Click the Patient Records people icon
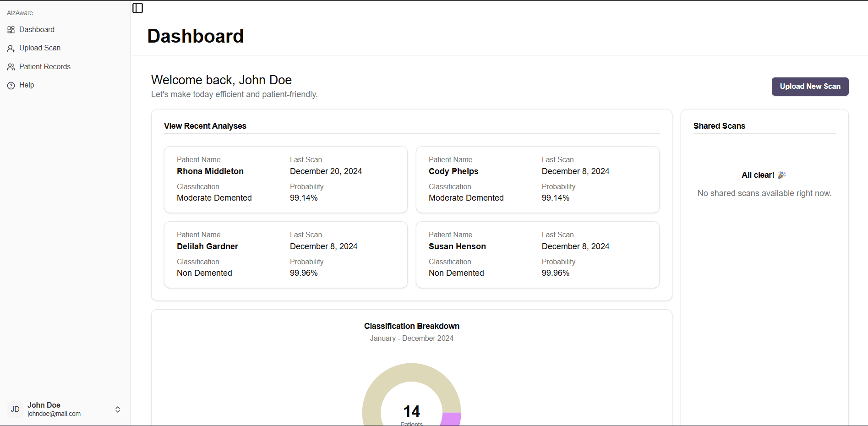 click(x=11, y=67)
